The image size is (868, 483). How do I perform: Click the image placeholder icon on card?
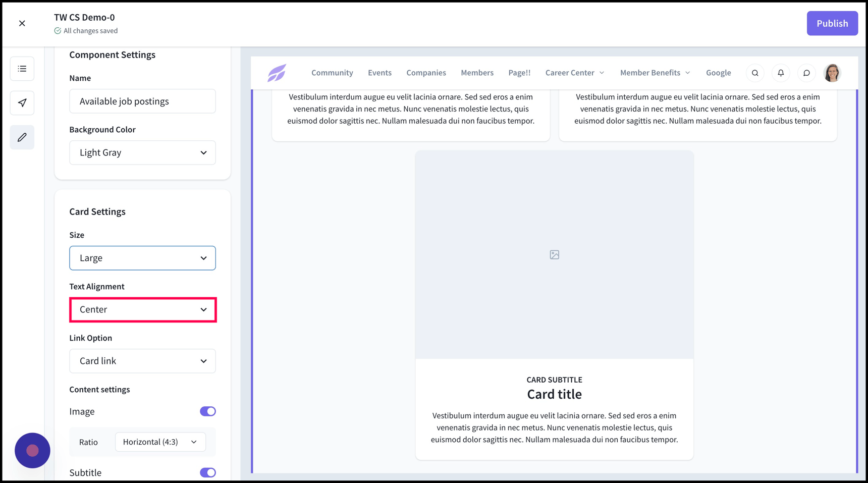[554, 255]
